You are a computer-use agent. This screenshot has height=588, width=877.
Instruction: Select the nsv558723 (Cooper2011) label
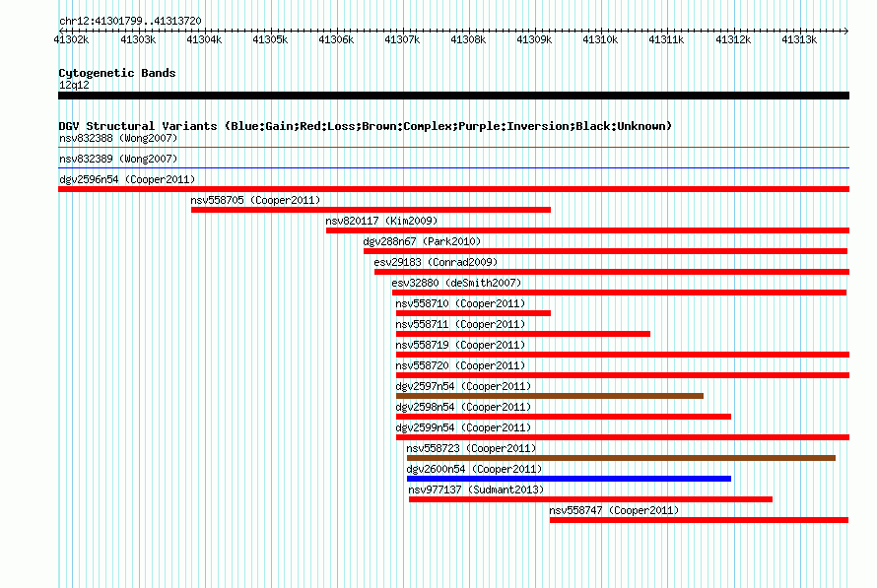pyautogui.click(x=471, y=448)
